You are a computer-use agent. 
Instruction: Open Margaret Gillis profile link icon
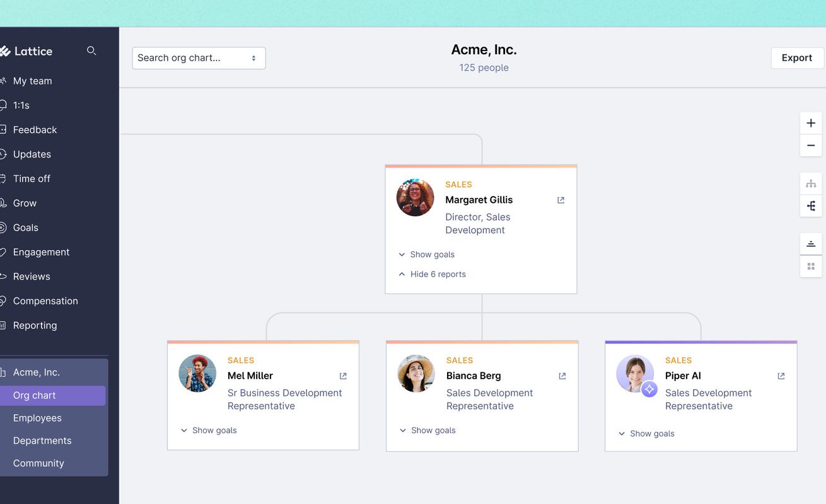pyautogui.click(x=561, y=200)
